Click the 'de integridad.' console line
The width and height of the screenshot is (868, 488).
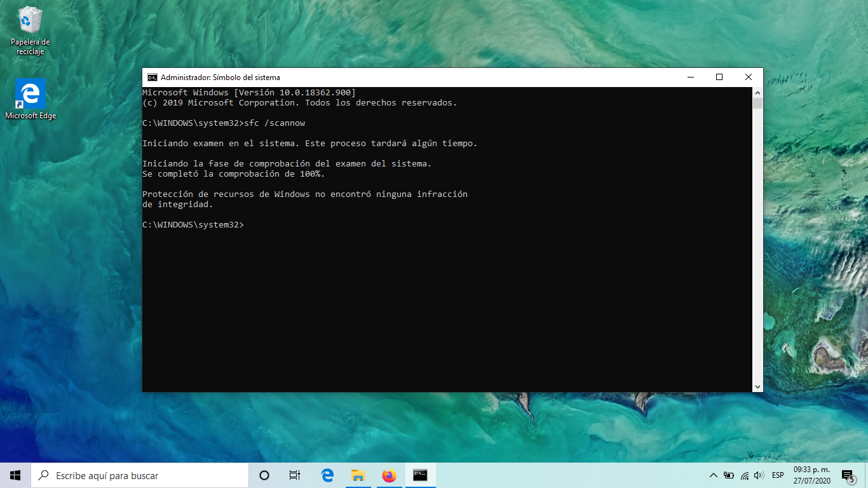(177, 205)
